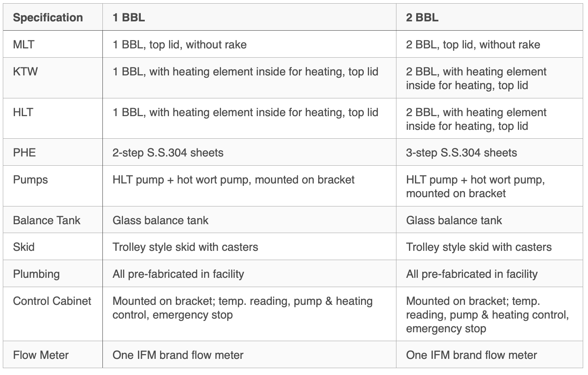This screenshot has width=588, height=375.
Task: Select the MLT row label
Action: [24, 44]
